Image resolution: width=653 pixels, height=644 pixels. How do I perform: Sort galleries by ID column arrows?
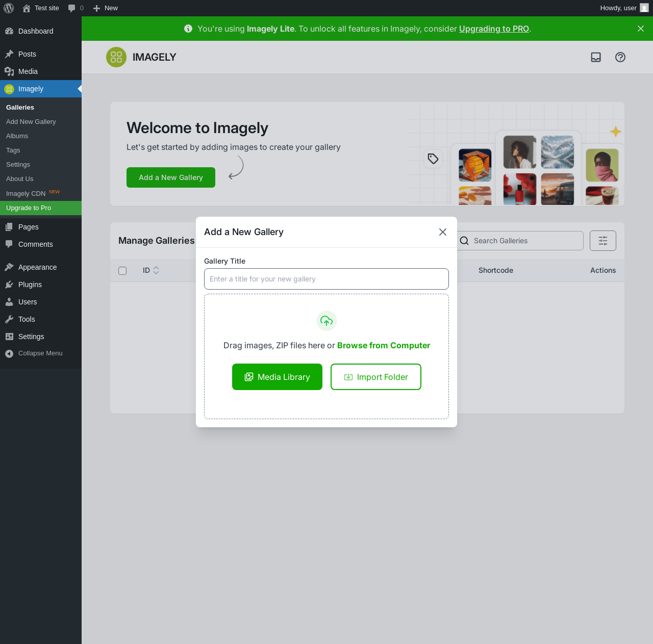156,270
